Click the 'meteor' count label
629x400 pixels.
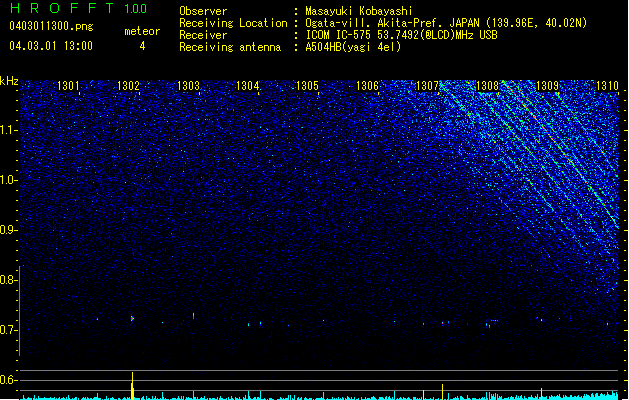click(142, 31)
